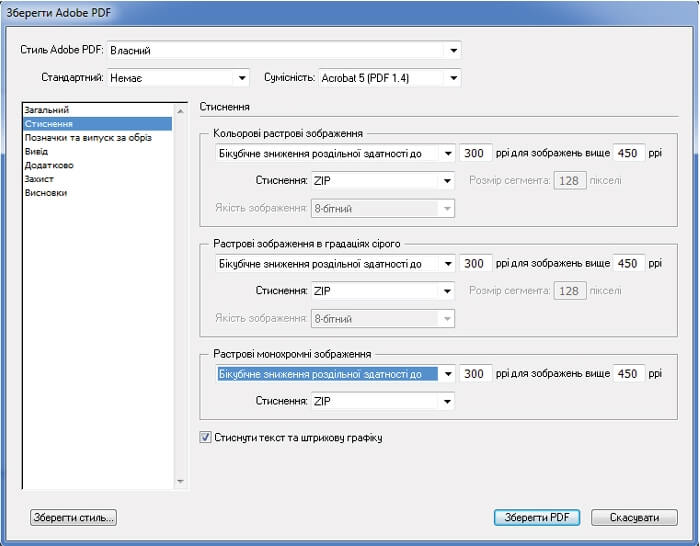This screenshot has width=700, height=546.
Task: Open the 'Вивід' section
Action: [36, 151]
